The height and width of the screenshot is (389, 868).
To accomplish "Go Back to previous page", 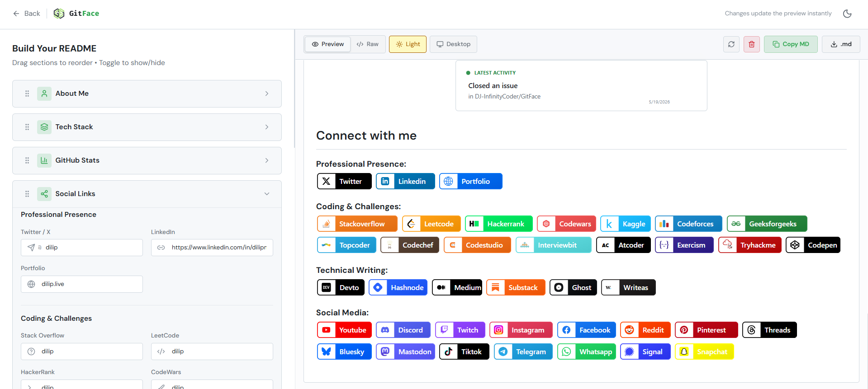I will (x=26, y=14).
